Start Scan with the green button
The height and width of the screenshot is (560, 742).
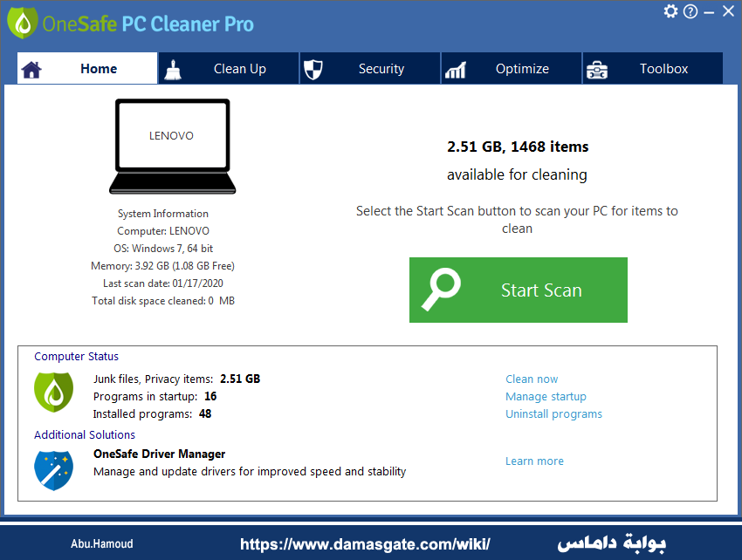tap(519, 290)
